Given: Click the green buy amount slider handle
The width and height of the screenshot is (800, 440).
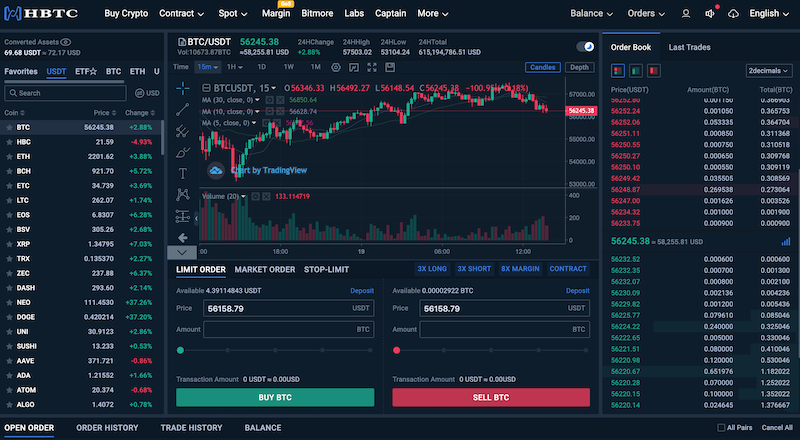Looking at the screenshot, I should (180, 350).
